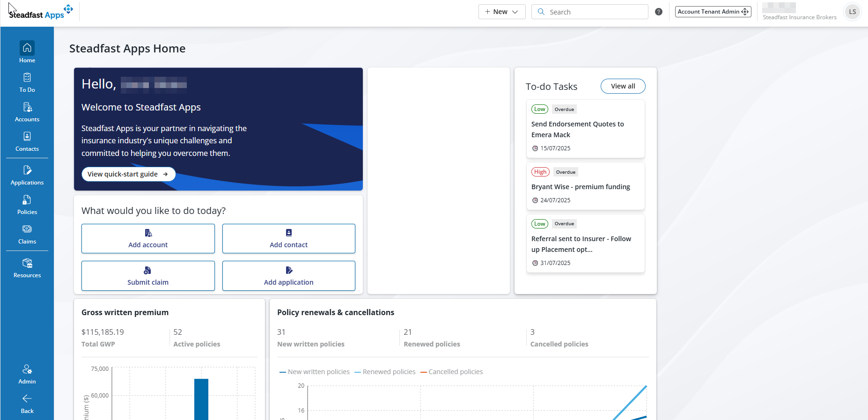Screen dimensions: 868x420
Task: Open the Policies sidebar icon
Action: click(x=27, y=199)
